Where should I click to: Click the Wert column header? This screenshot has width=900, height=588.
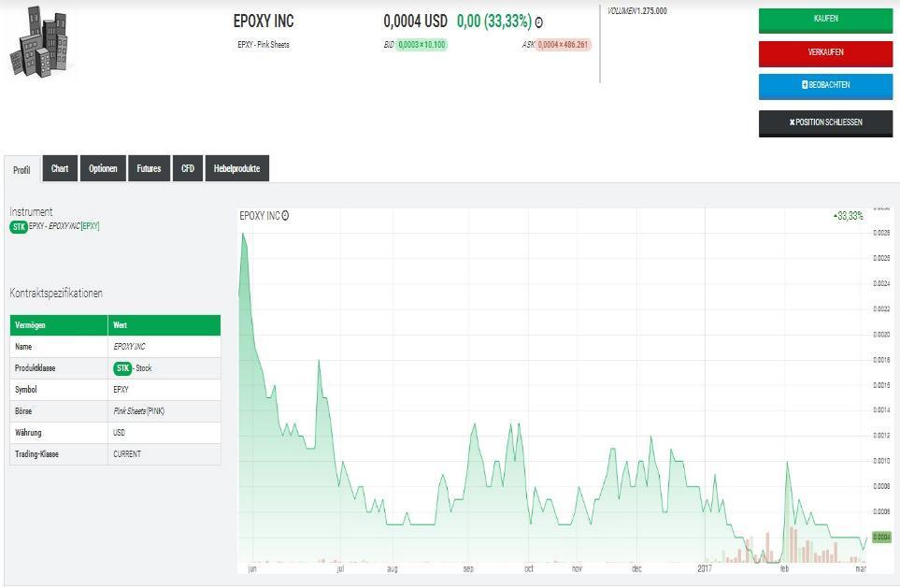point(164,325)
